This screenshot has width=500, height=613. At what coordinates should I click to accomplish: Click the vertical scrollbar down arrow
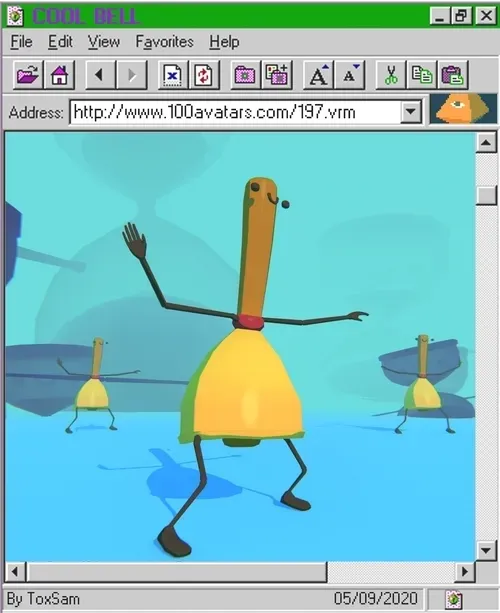tap(486, 550)
